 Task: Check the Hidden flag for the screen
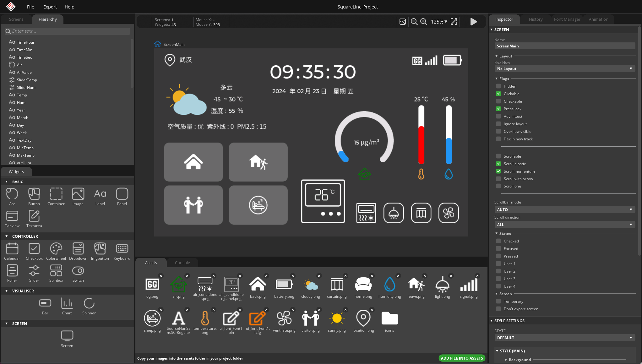point(498,86)
